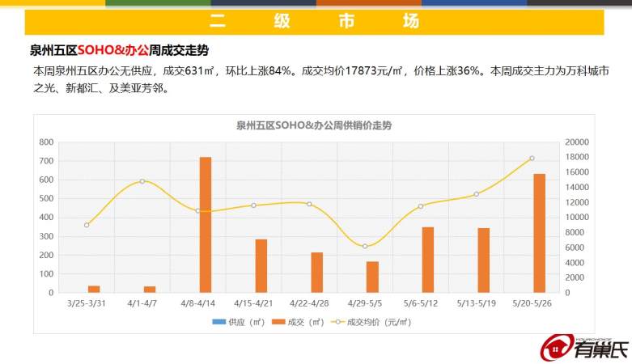Click the 成交均价 (元/㎡) legend label
This screenshot has width=632, height=364.
(379, 322)
